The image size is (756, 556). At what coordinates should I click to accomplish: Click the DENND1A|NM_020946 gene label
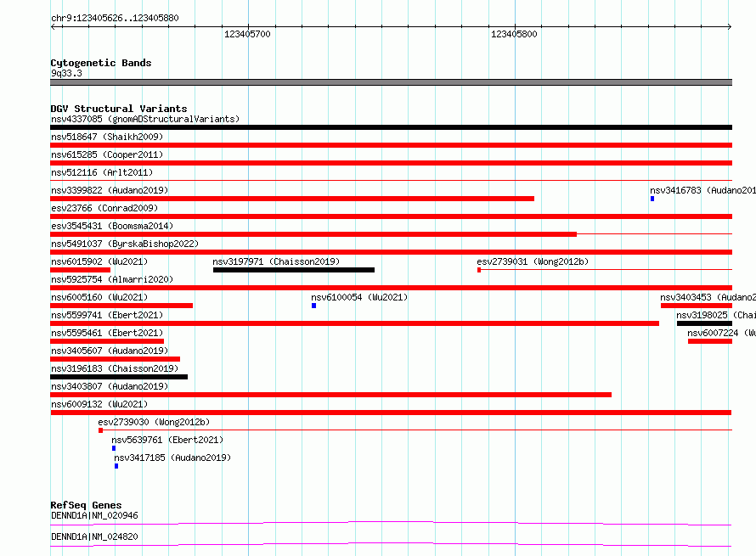click(x=94, y=515)
